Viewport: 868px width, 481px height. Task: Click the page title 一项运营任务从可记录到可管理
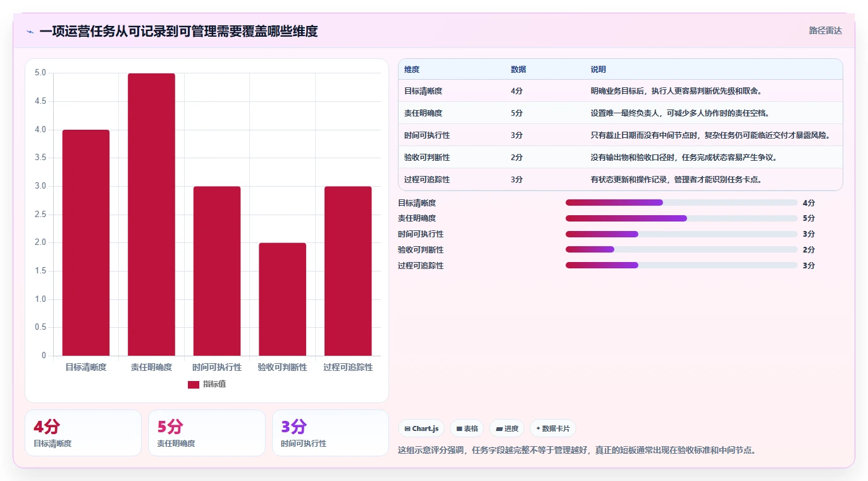pyautogui.click(x=178, y=31)
